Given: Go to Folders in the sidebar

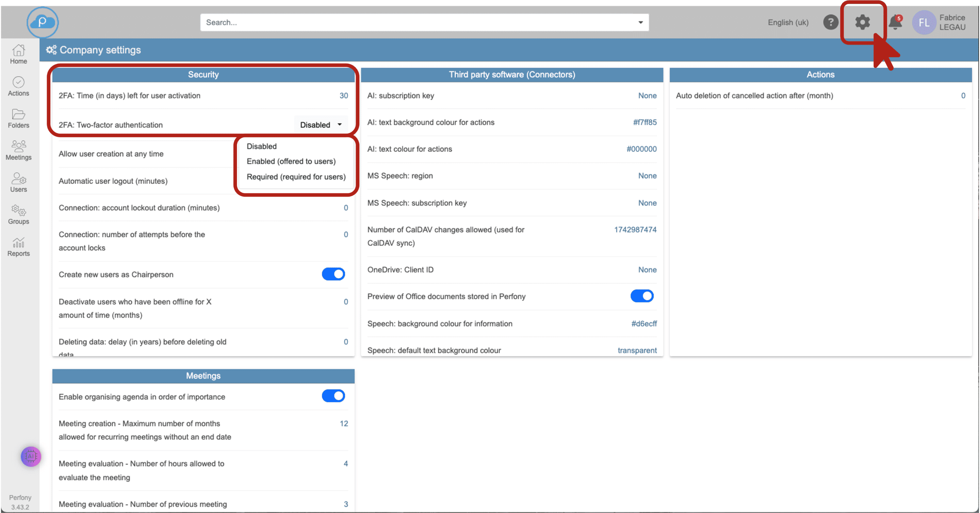Looking at the screenshot, I should (18, 118).
